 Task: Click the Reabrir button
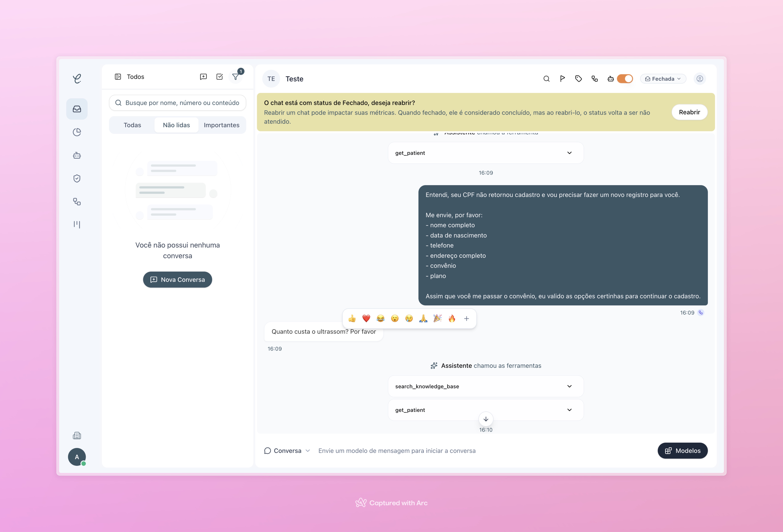689,112
